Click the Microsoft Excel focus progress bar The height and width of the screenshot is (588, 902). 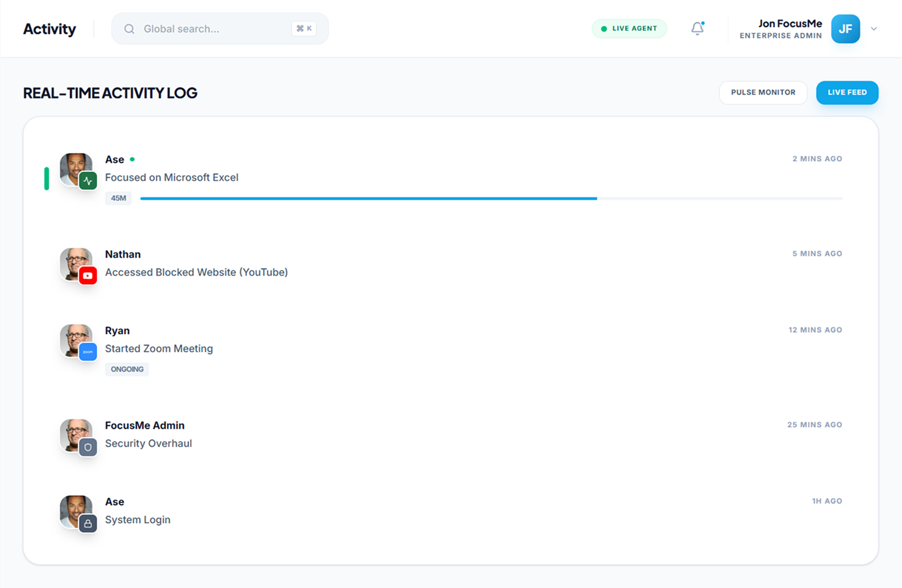tap(490, 198)
